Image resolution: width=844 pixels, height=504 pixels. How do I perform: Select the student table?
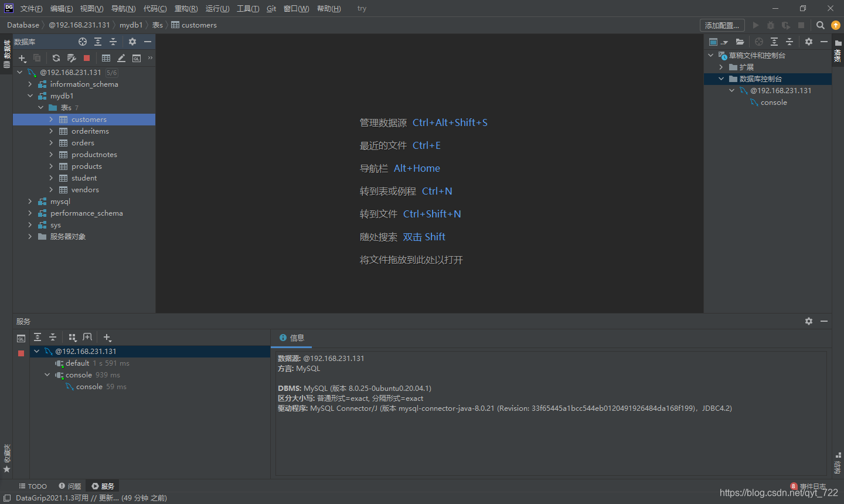click(84, 178)
